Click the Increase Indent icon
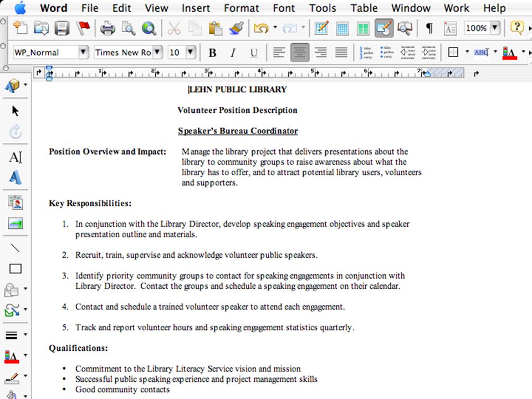This screenshot has height=399, width=532. tap(428, 53)
